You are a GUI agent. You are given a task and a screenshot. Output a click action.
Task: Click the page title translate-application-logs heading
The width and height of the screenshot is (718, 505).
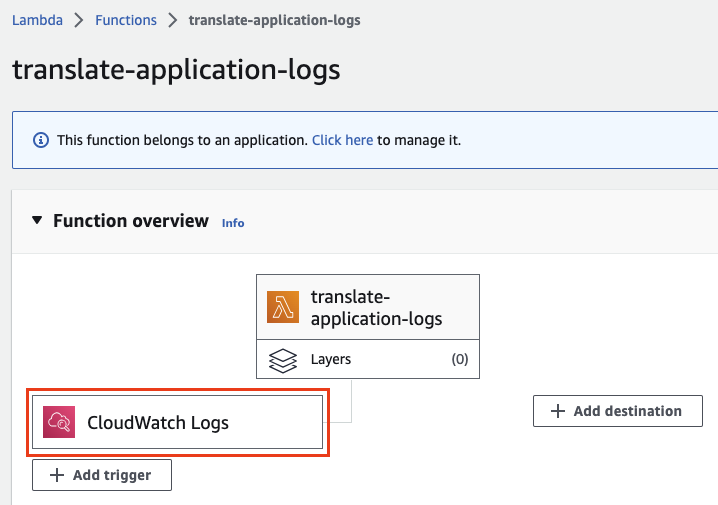pos(176,70)
